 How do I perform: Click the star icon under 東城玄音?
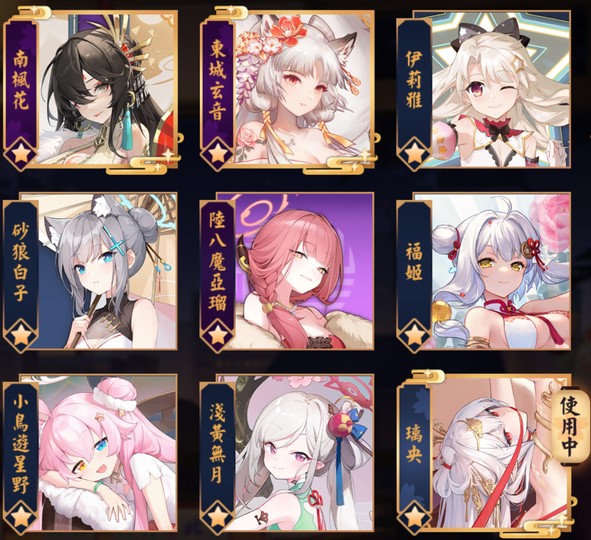[217, 155]
